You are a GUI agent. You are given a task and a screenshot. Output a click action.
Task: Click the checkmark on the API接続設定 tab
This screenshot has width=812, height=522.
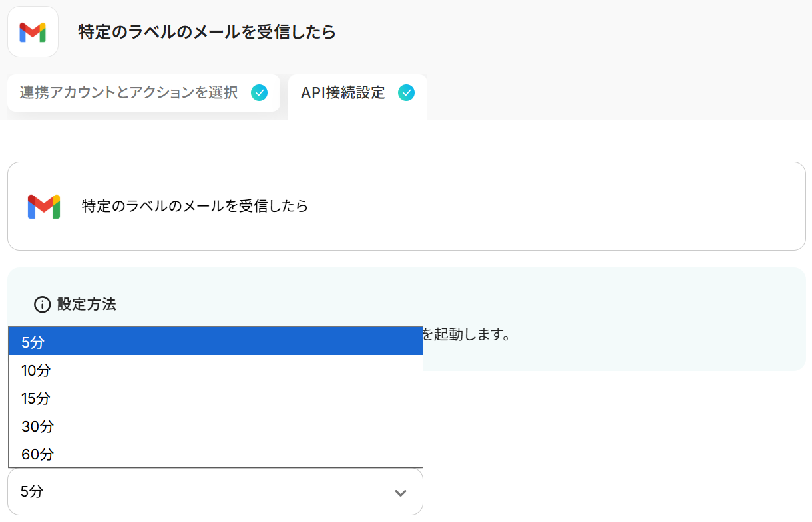(x=406, y=93)
